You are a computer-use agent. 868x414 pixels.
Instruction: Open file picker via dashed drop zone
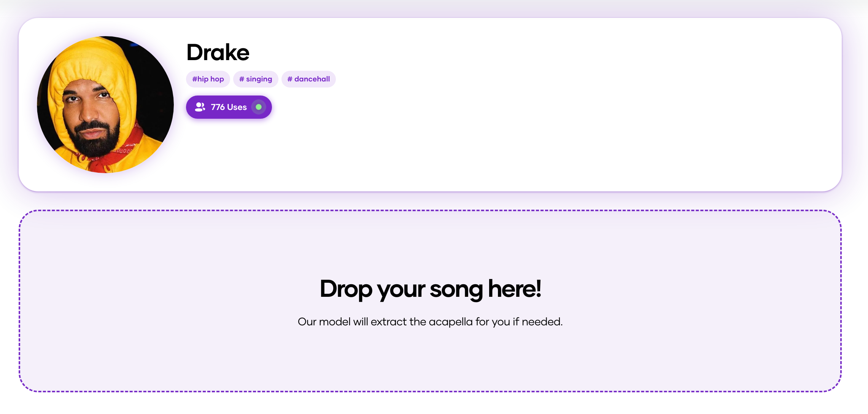(x=430, y=301)
